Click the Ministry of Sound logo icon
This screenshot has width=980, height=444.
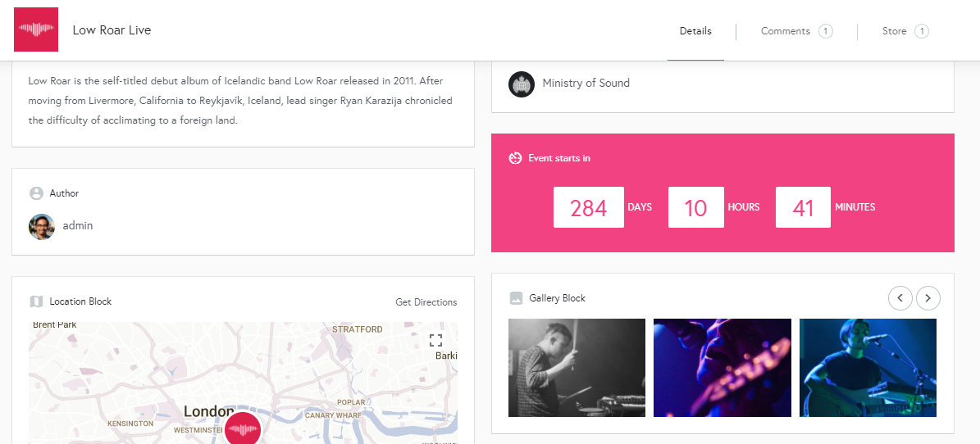point(522,84)
